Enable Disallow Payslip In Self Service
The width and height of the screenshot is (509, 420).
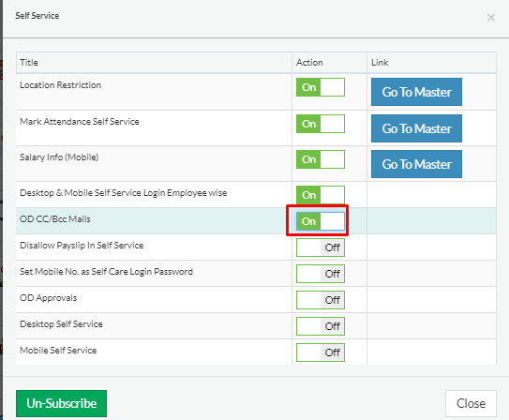tap(320, 247)
